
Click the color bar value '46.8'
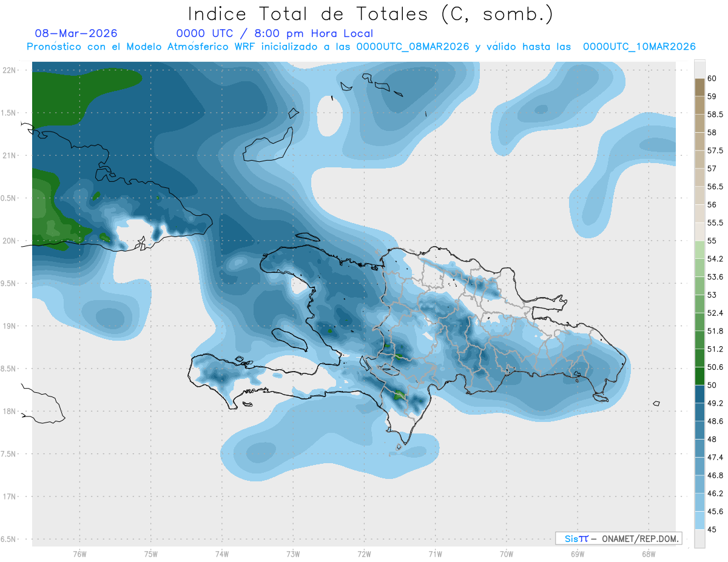coord(715,475)
